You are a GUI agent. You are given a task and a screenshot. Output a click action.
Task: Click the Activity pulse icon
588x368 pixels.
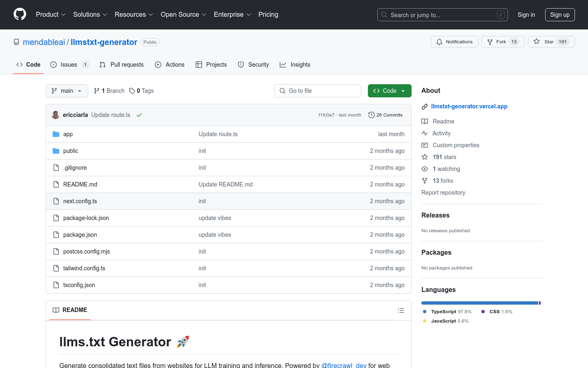[x=425, y=133]
